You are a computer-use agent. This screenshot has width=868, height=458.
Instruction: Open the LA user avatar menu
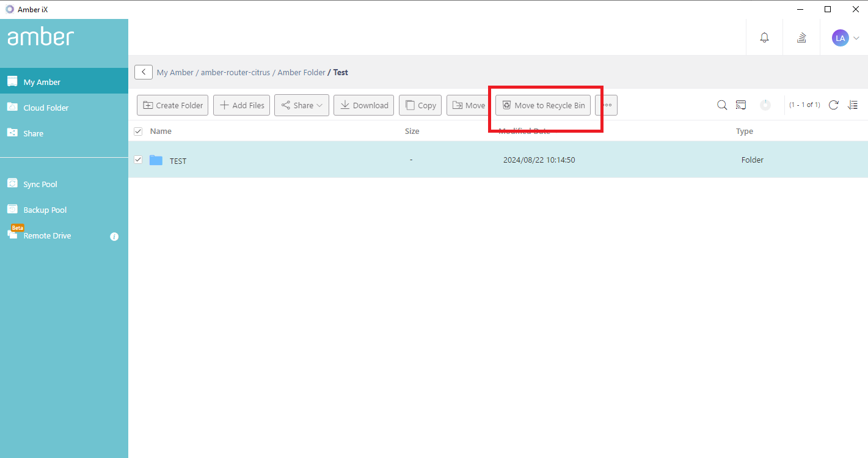click(841, 38)
